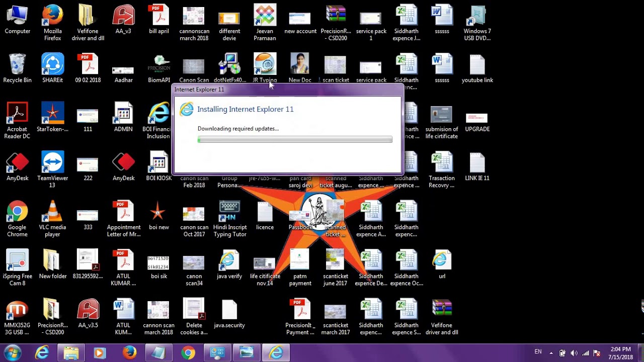Launch VLC media player
The height and width of the screenshot is (362, 644).
click(52, 219)
